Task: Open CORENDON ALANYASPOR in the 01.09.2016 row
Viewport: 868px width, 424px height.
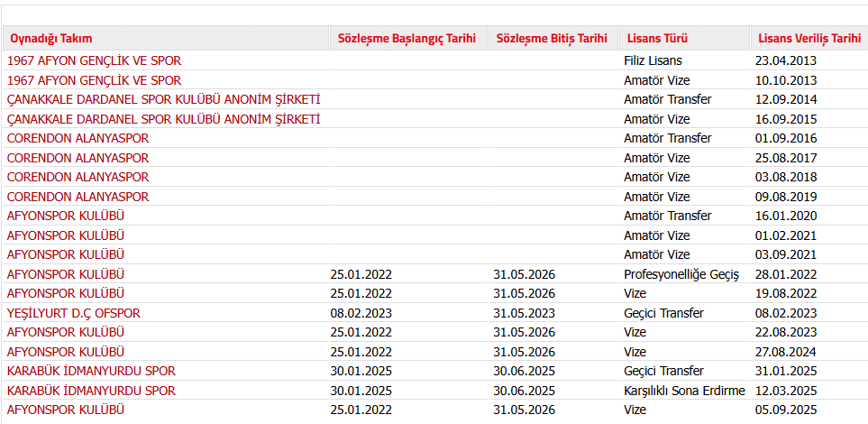Action: click(x=78, y=138)
